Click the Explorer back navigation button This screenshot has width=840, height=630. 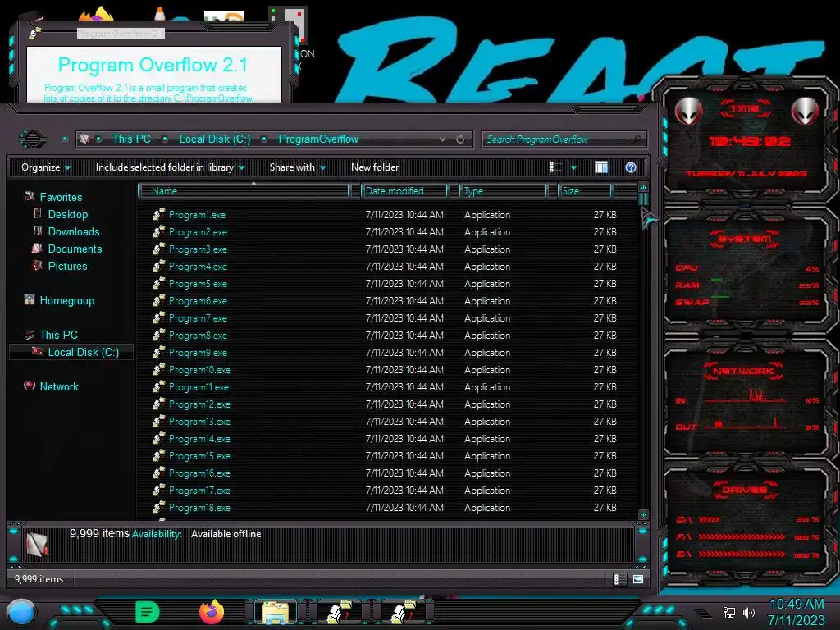click(x=33, y=139)
